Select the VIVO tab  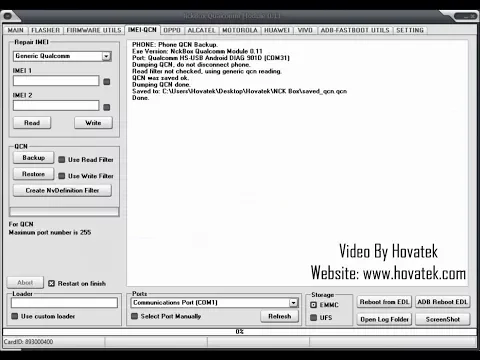click(x=305, y=30)
